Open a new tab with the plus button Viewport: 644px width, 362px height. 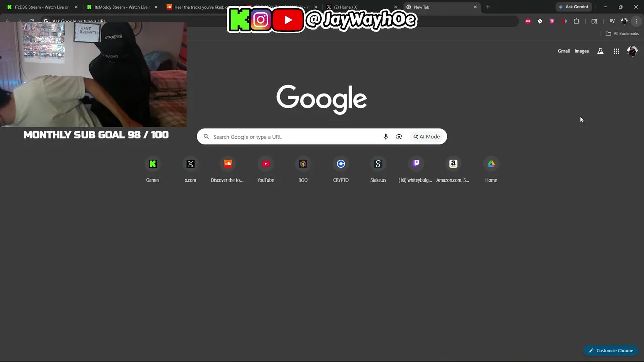pos(488,7)
